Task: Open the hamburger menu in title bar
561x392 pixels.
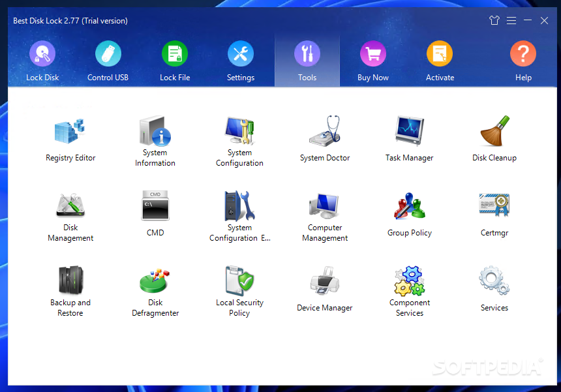Action: [511, 20]
